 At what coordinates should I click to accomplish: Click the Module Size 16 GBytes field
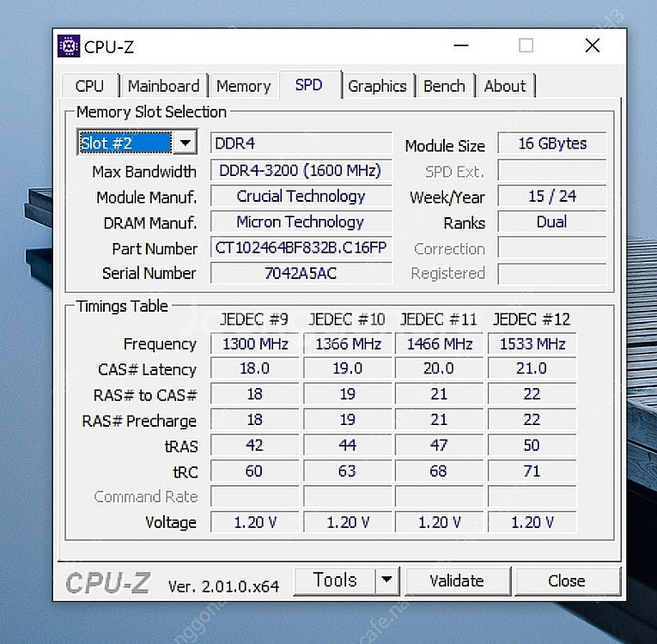pos(551,143)
